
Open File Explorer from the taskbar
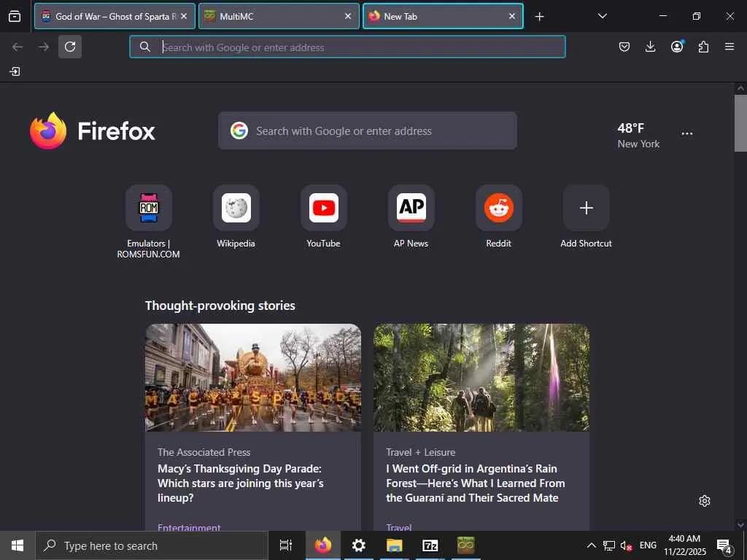[394, 545]
